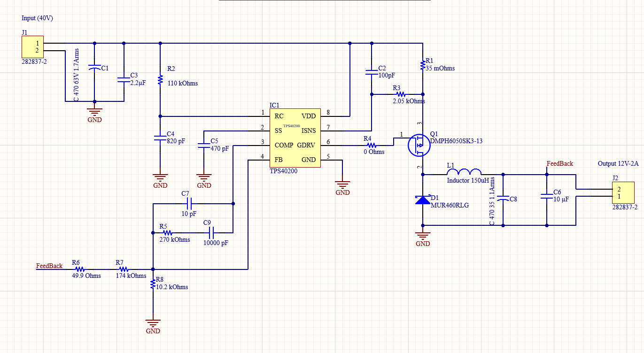The height and width of the screenshot is (353, 644).
Task: Pick the R7 resistor symbol
Action: 124,269
